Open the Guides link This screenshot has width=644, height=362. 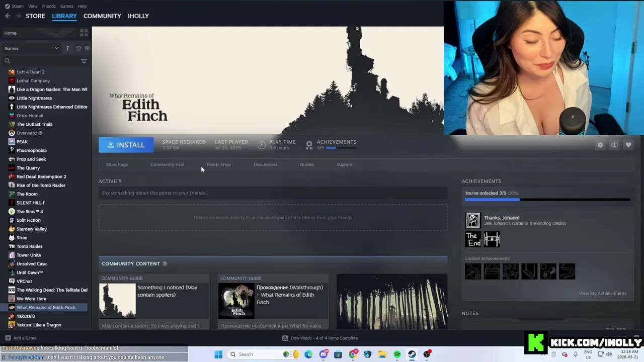[307, 164]
